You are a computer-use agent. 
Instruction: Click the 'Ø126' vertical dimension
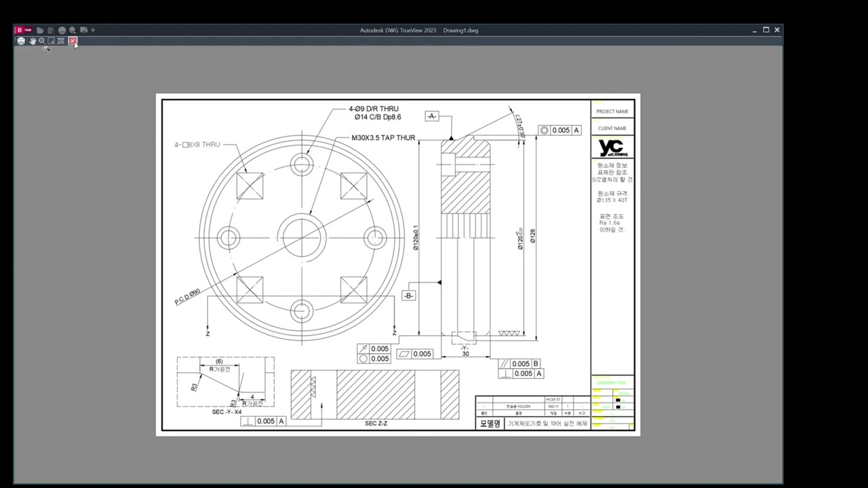coord(533,236)
